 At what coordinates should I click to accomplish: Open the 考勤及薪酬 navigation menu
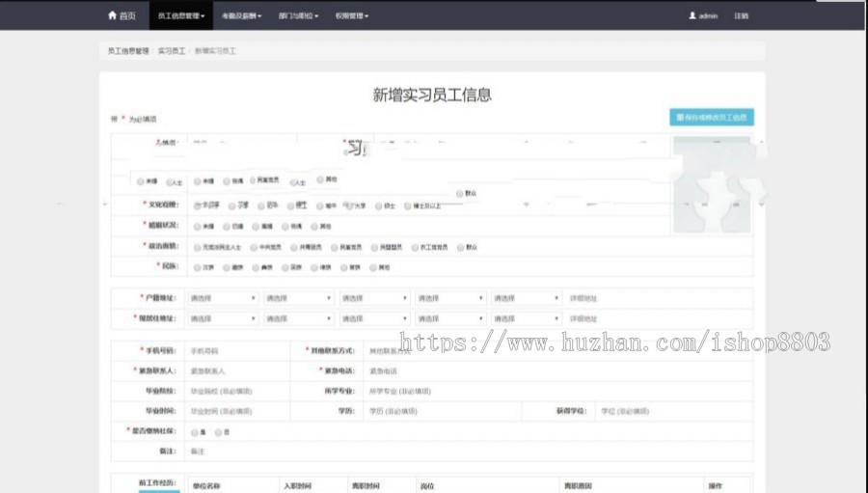click(241, 15)
